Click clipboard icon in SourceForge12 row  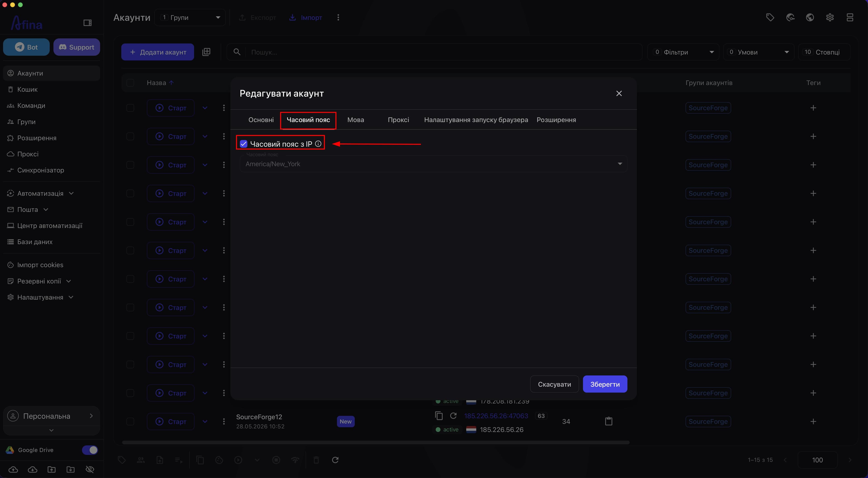tap(609, 421)
